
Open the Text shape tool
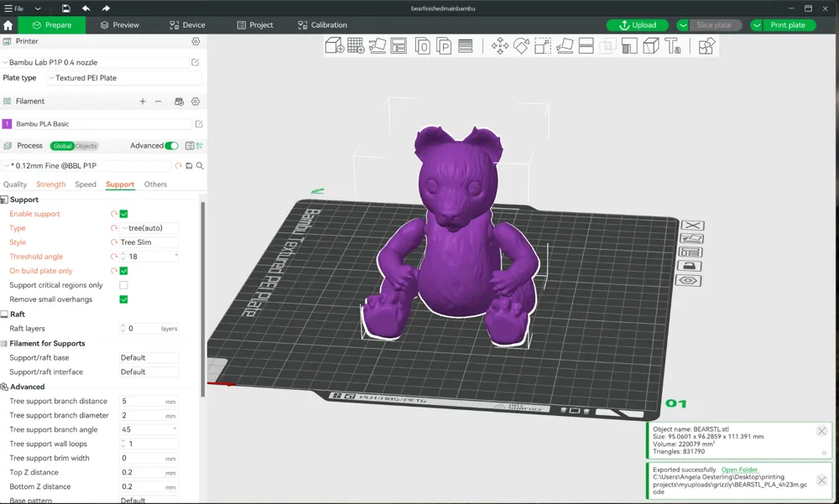673,46
